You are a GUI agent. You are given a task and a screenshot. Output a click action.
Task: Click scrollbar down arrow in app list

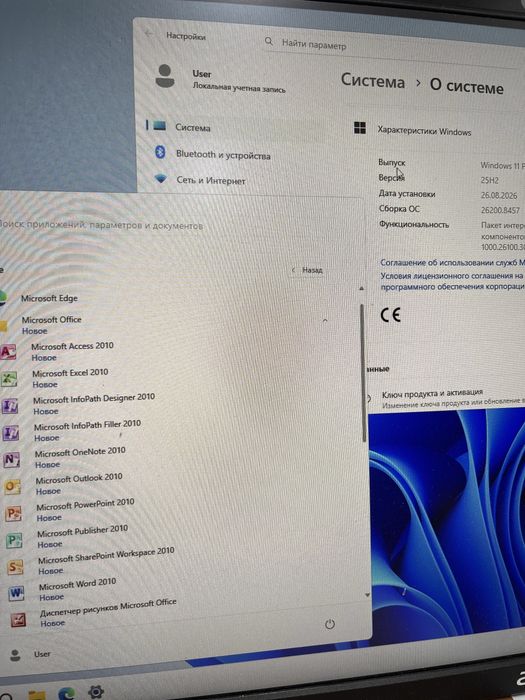tap(367, 595)
